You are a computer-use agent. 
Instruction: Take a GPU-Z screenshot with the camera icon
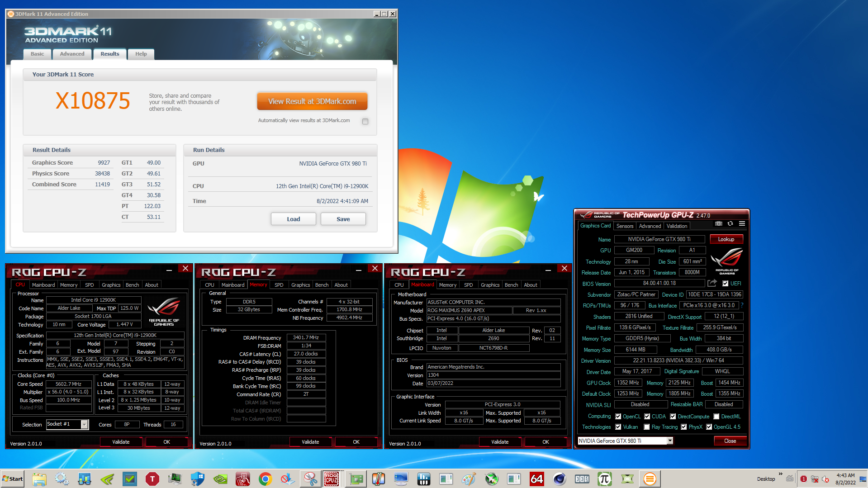[718, 224]
